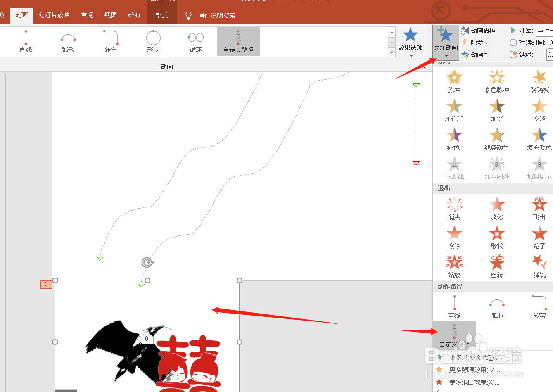Switch to the 动画 ribbon tab
The image size is (553, 392).
[21, 15]
